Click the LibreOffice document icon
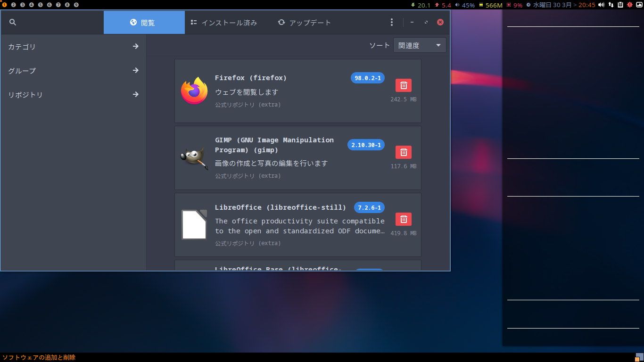Viewport: 644px width, 362px height. [x=194, y=225]
